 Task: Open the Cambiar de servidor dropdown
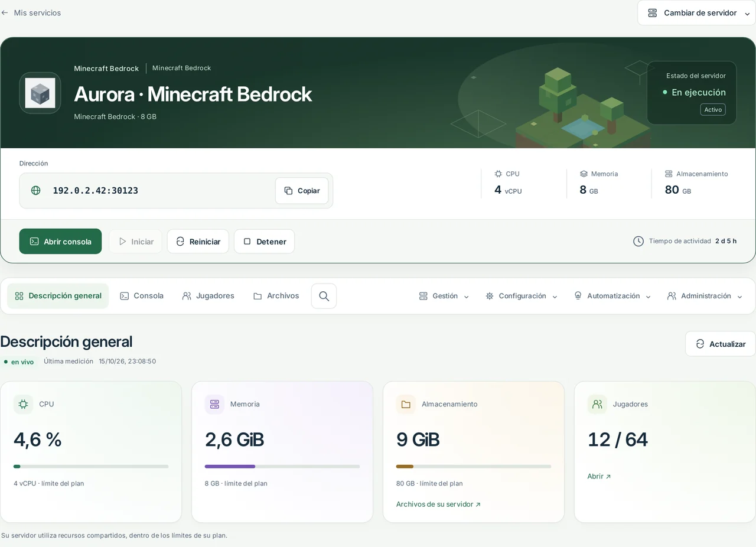696,13
